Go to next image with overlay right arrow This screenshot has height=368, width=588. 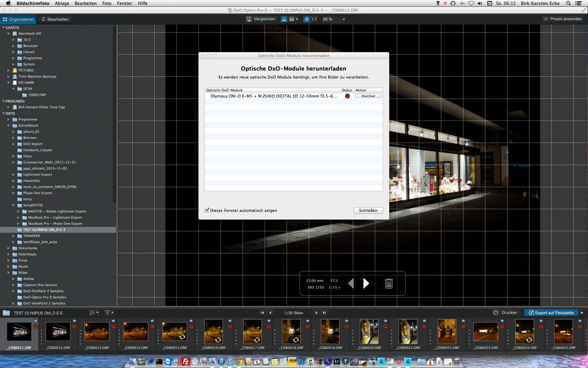pos(366,283)
